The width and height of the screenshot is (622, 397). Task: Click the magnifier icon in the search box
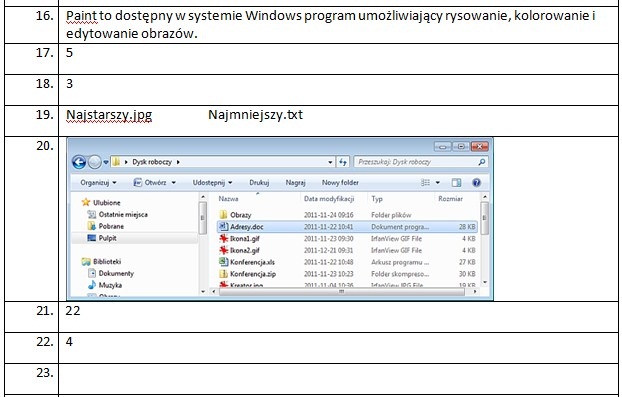482,162
